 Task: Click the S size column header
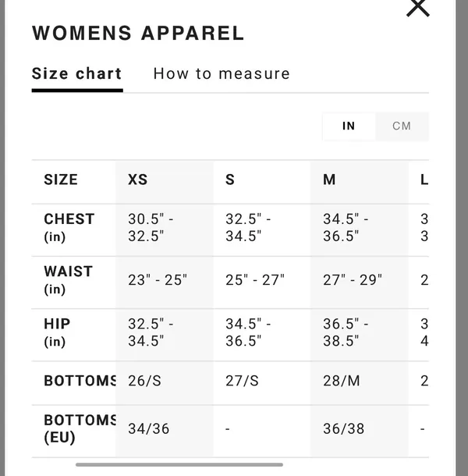pos(230,179)
